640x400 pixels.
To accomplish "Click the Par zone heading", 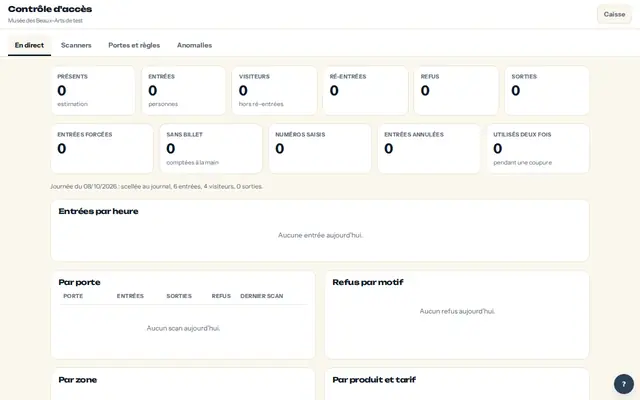I will 78,380.
